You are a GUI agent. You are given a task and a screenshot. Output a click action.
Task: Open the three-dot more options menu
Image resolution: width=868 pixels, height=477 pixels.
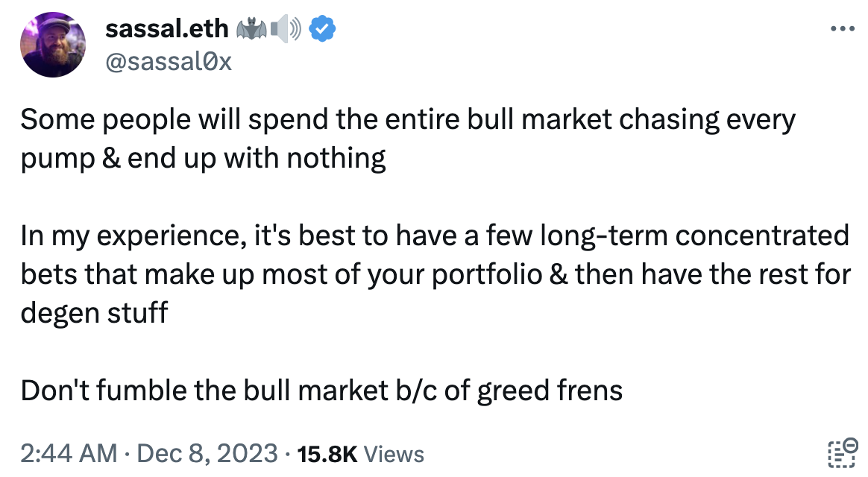click(x=843, y=28)
